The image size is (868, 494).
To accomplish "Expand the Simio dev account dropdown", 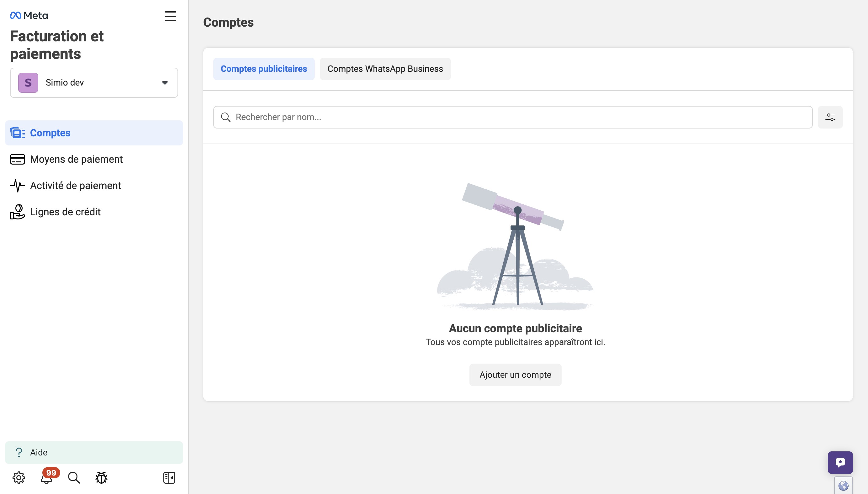I will [x=94, y=83].
